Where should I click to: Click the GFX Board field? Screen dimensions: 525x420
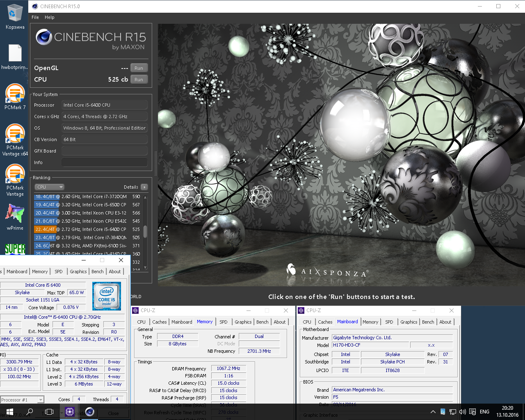coord(105,151)
